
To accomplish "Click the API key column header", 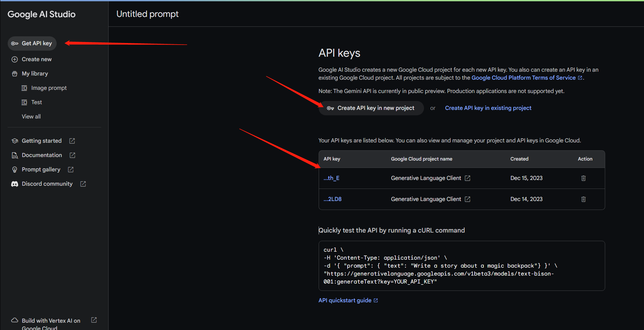I will (332, 159).
